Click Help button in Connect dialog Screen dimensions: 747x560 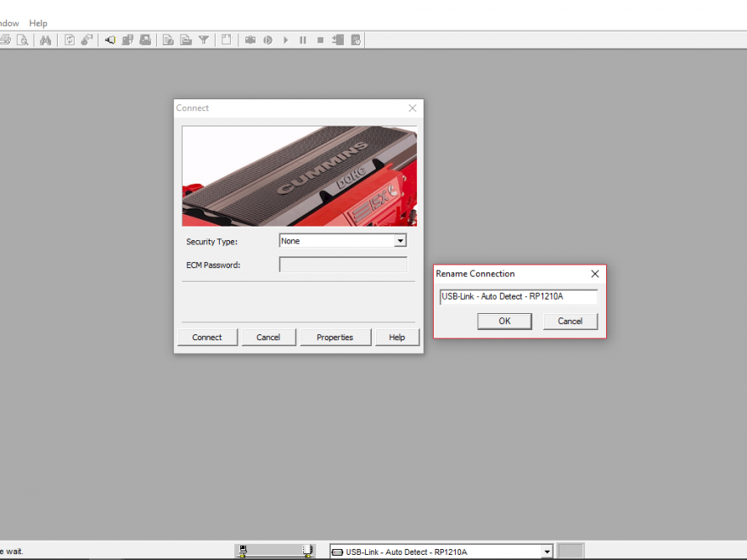(397, 337)
